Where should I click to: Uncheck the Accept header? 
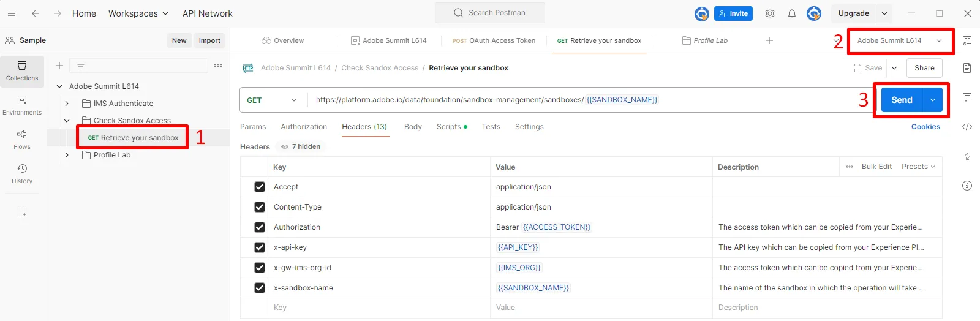click(260, 187)
